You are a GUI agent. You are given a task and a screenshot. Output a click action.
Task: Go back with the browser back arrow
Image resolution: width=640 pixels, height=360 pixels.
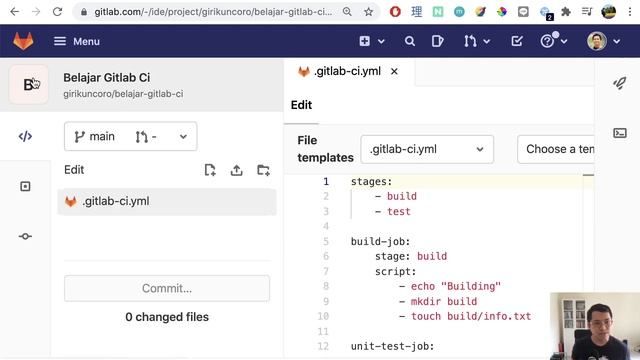(15, 12)
